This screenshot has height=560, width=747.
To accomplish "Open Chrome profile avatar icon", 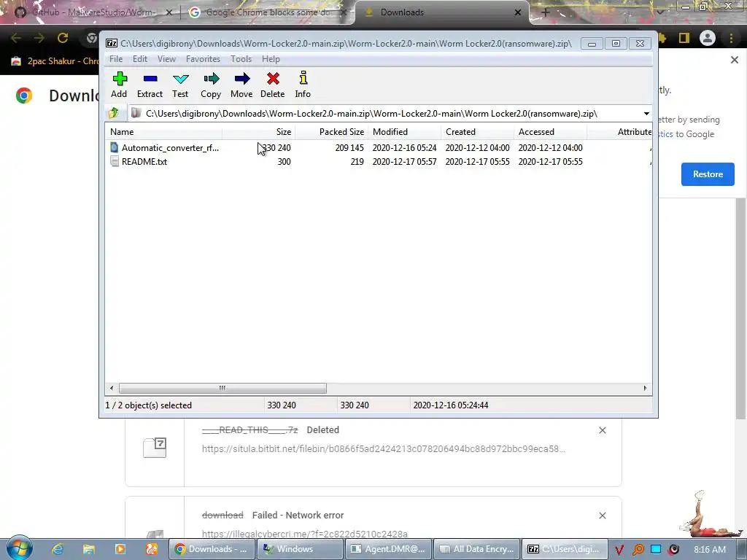I will click(708, 38).
